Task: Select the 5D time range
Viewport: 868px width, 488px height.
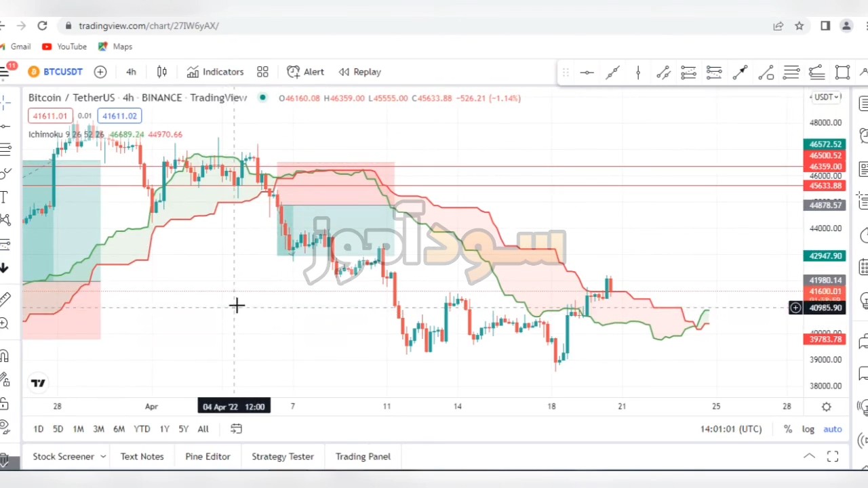Action: [x=58, y=429]
